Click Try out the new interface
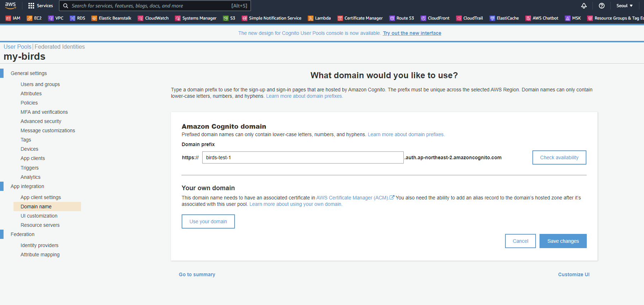 (x=412, y=33)
